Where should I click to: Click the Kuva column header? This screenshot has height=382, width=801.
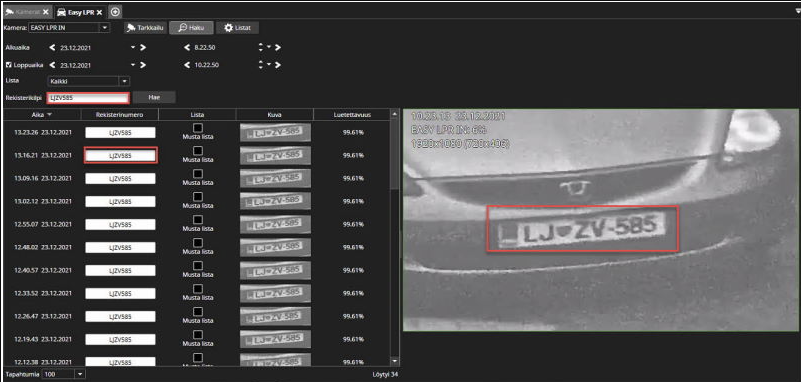pyautogui.click(x=275, y=115)
